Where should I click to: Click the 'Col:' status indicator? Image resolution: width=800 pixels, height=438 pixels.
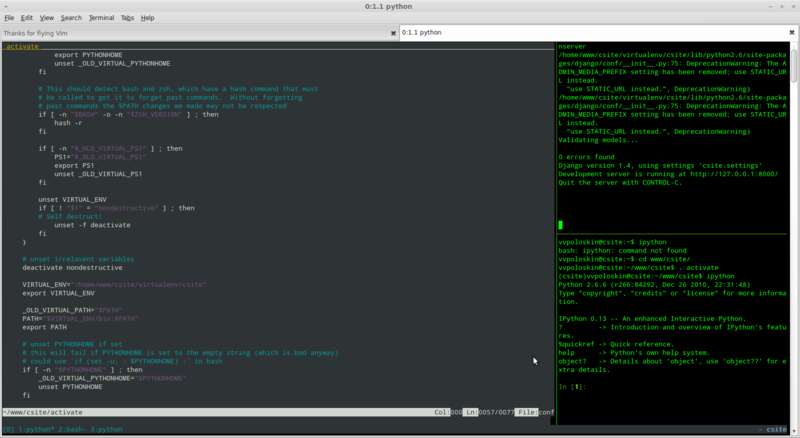(442, 412)
